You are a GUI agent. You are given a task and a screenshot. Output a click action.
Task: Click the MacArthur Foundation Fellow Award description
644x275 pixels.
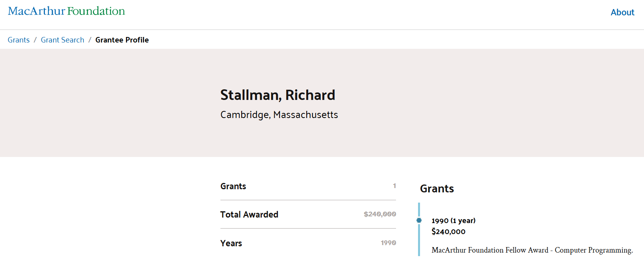pyautogui.click(x=532, y=250)
